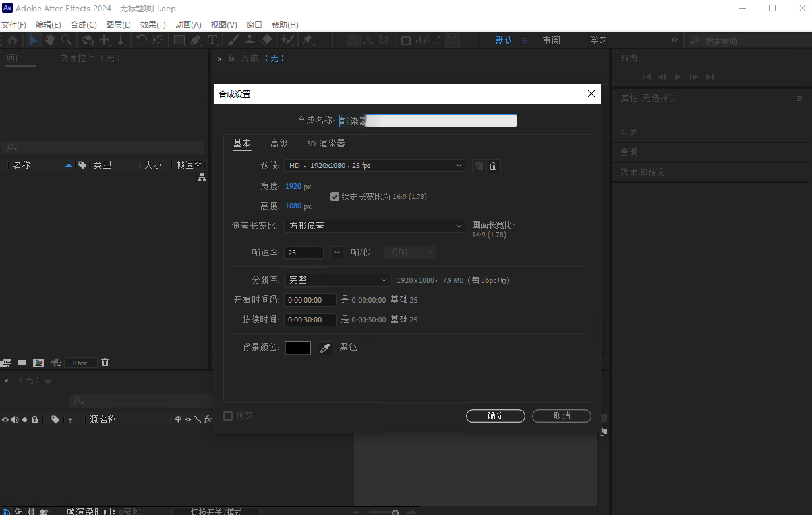Select the Dolly camera tool
Image resolution: width=812 pixels, height=515 pixels.
tap(121, 40)
